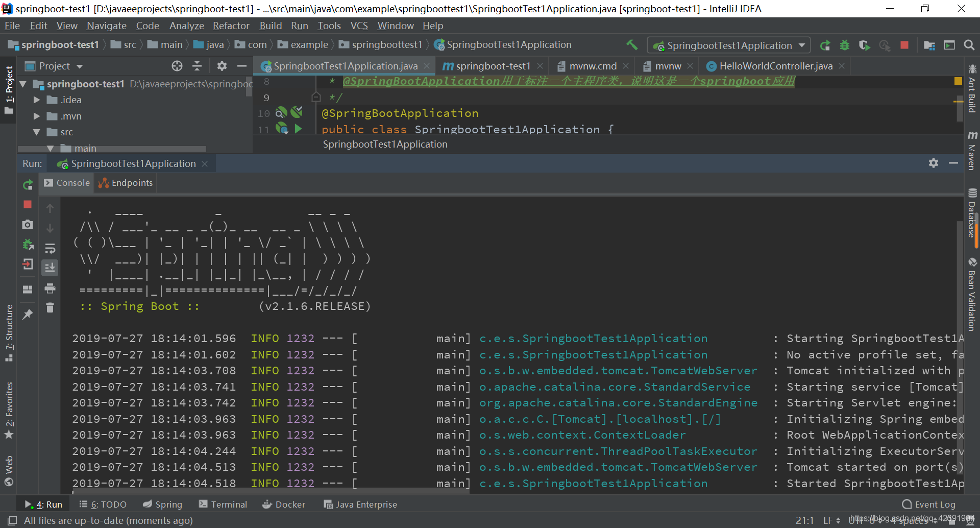
Task: Click the collapse all icon in Project panel
Action: 197,66
